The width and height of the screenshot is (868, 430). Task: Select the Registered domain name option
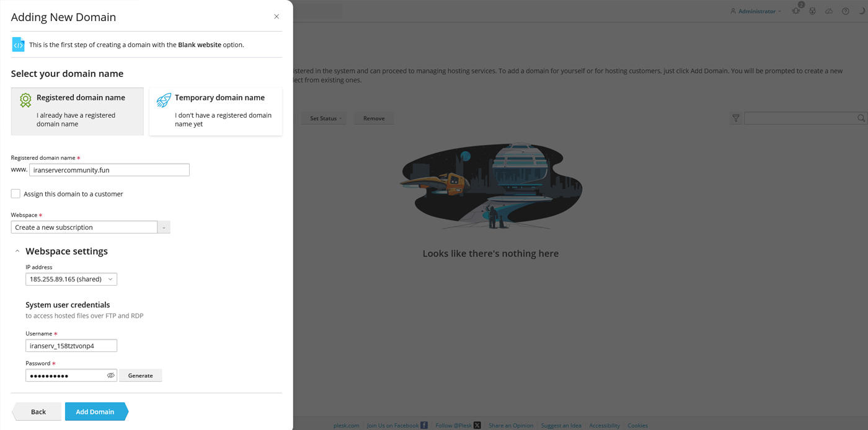pyautogui.click(x=77, y=111)
